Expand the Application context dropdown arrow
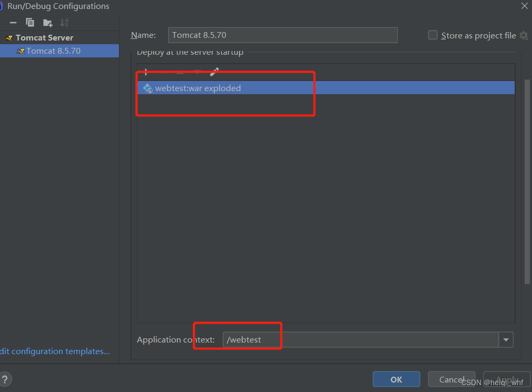This screenshot has width=532, height=392. click(x=506, y=340)
